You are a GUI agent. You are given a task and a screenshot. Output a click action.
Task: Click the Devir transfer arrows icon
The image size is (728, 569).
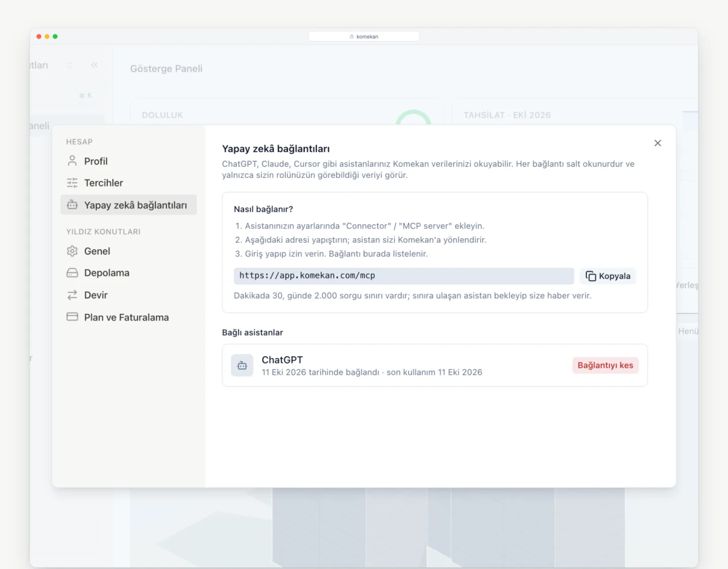point(72,295)
